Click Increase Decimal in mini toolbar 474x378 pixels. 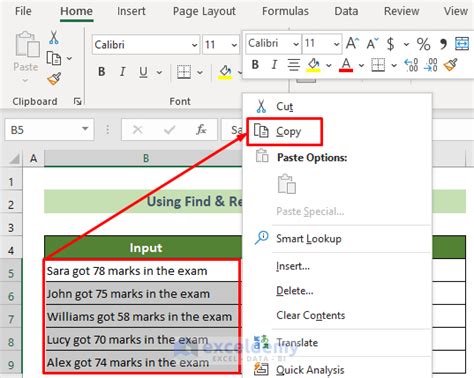click(x=411, y=65)
